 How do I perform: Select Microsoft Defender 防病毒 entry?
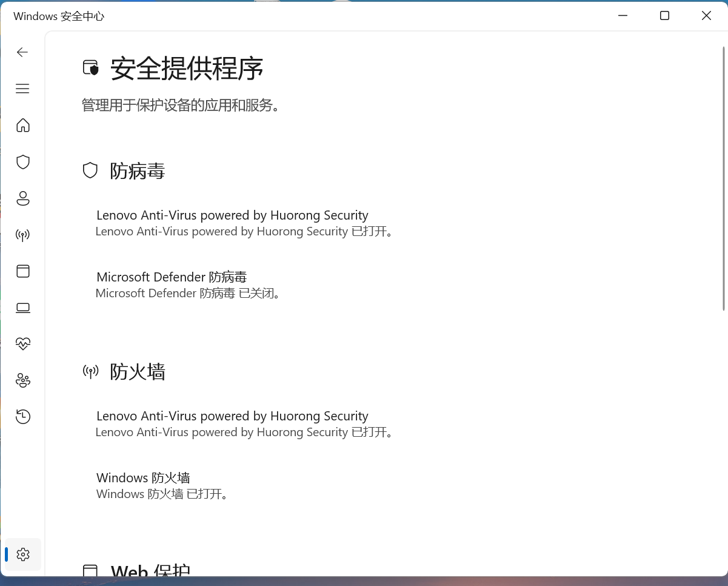click(x=188, y=285)
